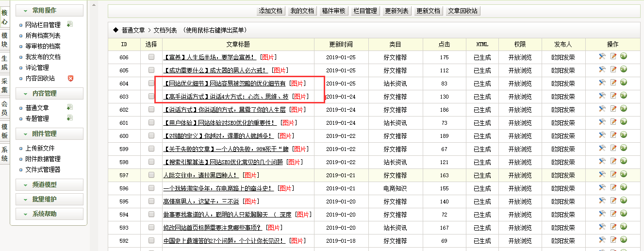The height and width of the screenshot is (251, 644).
Task: Click the edit pencil icon for article 596
Action: (613, 187)
